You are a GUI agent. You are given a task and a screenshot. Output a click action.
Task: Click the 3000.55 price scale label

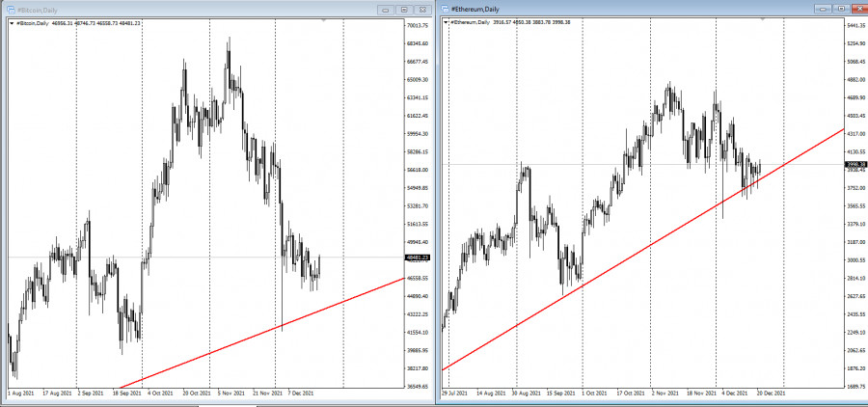point(855,260)
